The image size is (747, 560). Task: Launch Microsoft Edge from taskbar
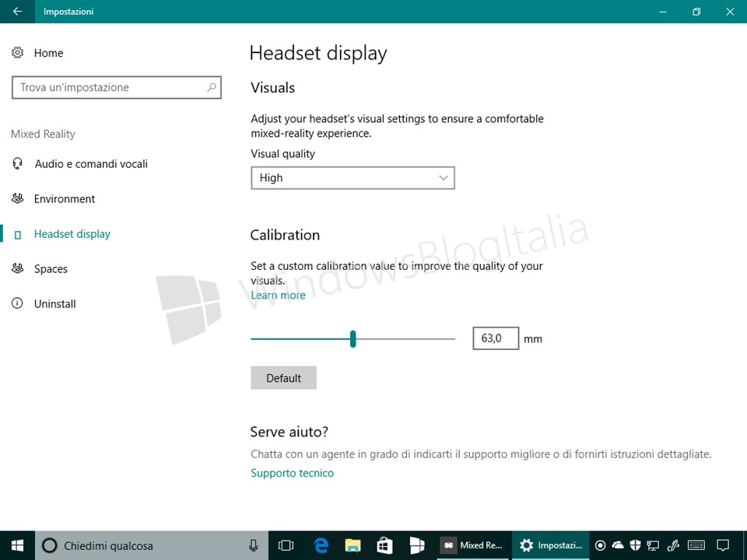point(321,546)
